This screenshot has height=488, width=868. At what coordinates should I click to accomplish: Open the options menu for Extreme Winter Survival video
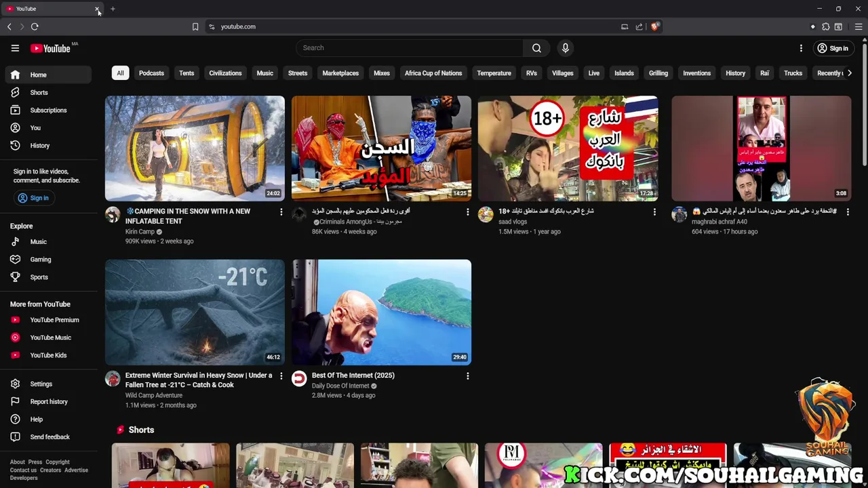[281, 376]
